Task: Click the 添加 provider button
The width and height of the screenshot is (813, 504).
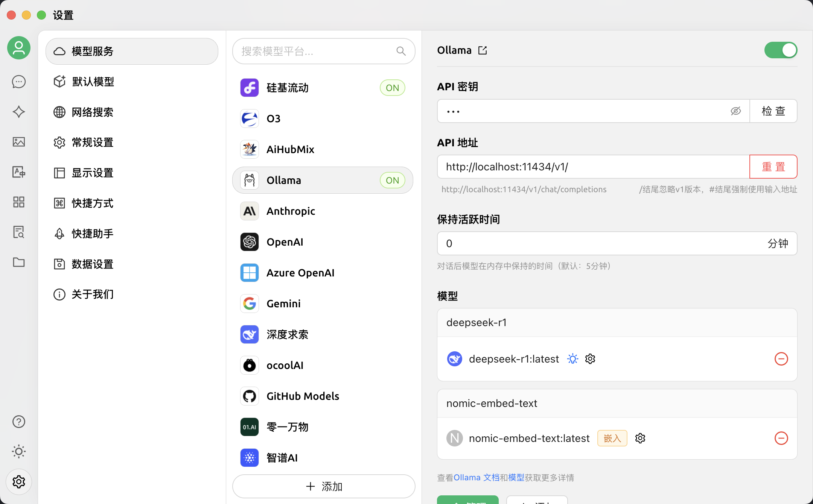Action: [324, 486]
